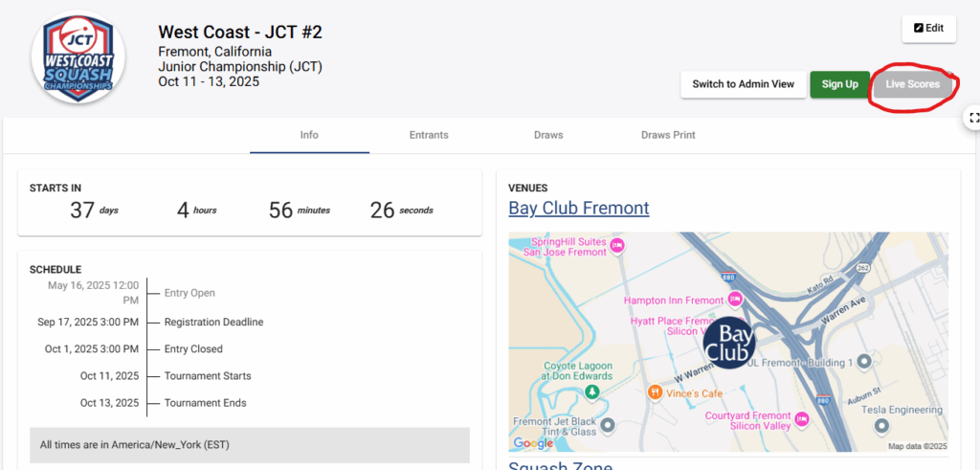The width and height of the screenshot is (980, 470).
Task: Click the Courtyard Fremont Silicon Valley pin
Action: [802, 417]
